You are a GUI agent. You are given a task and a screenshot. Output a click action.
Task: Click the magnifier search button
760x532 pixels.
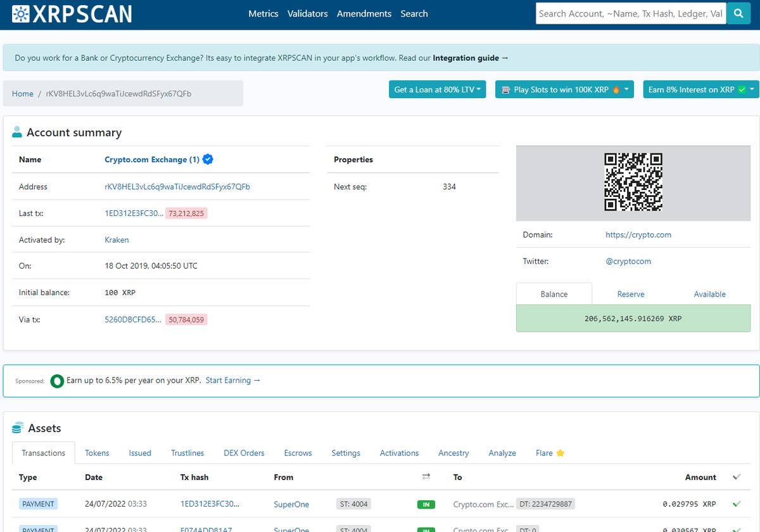[738, 13]
